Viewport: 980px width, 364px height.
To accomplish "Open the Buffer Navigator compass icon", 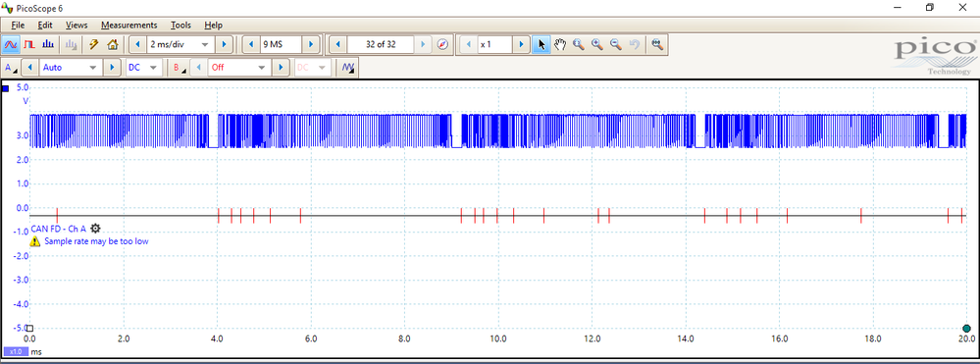I will tap(442, 44).
